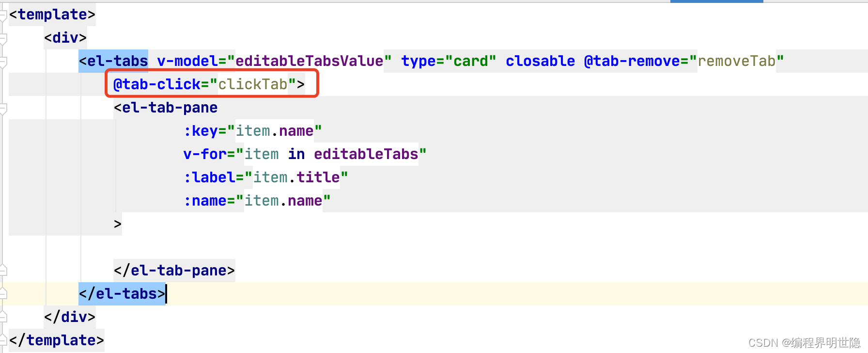Image resolution: width=868 pixels, height=353 pixels.
Task: Click fold marker beside closing el-tab-pane tag
Action: click(x=3, y=270)
